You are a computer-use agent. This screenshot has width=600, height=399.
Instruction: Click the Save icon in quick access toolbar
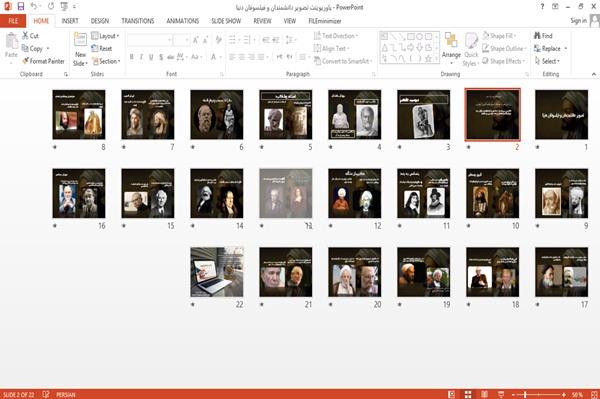(x=21, y=7)
